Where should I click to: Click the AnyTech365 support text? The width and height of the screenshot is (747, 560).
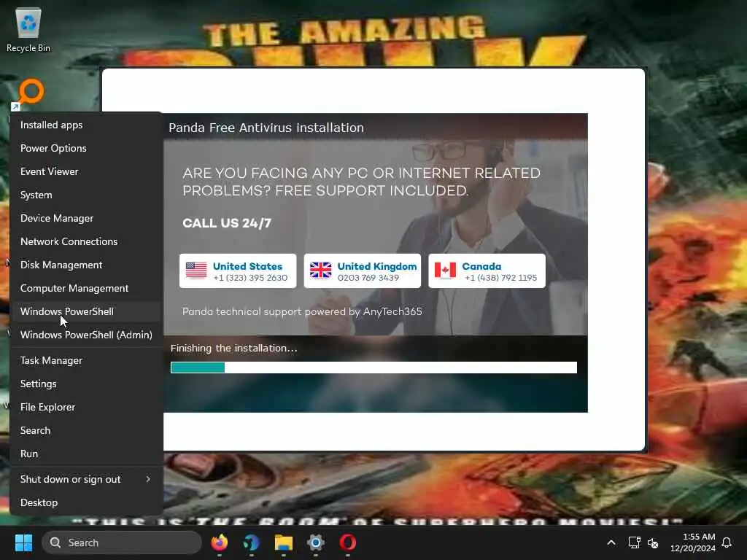click(302, 311)
